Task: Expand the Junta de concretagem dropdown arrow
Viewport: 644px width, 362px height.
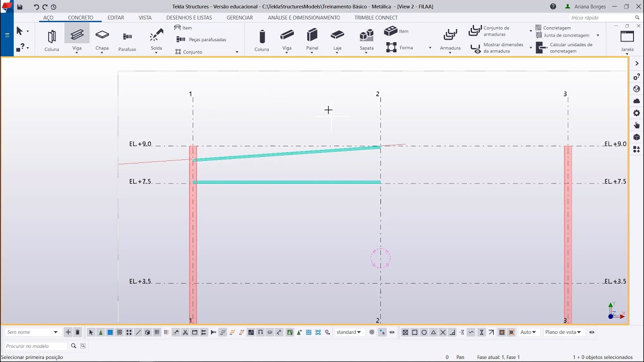Action: point(598,36)
